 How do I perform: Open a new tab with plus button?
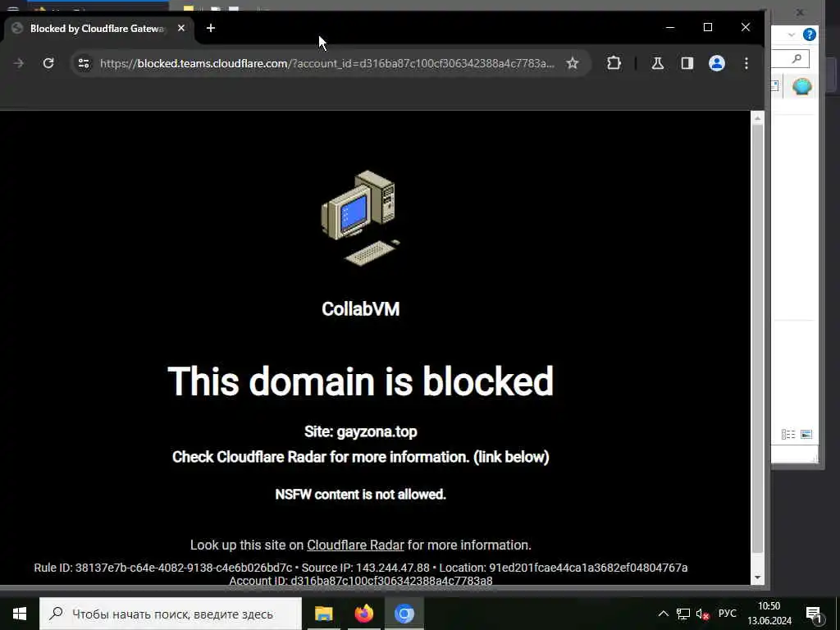(211, 28)
